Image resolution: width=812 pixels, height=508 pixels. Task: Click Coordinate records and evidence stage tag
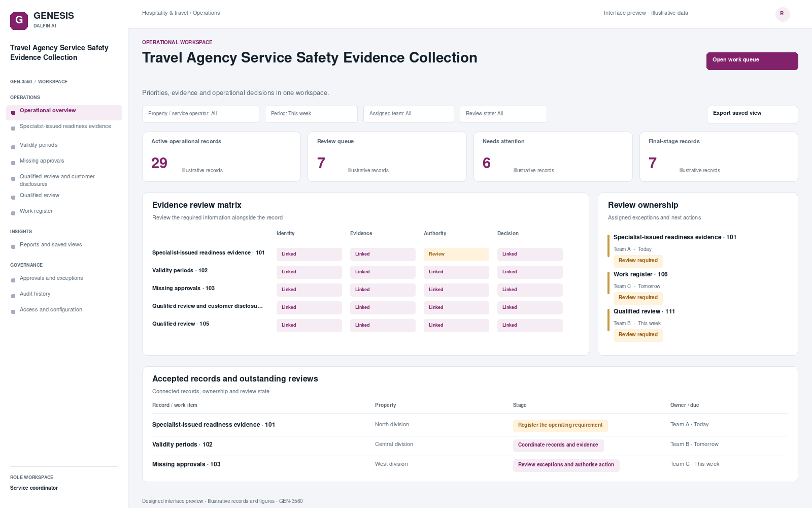(558, 446)
